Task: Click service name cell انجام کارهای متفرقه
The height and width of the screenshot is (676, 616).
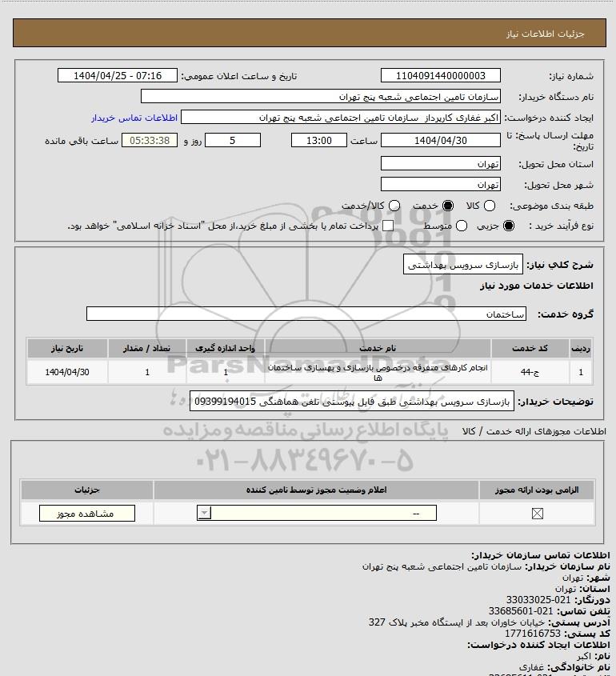Action: (x=378, y=372)
